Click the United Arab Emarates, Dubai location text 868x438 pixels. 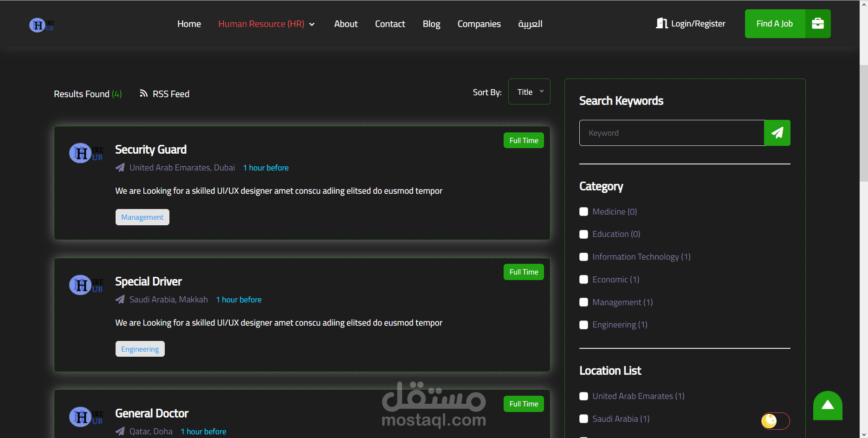(x=182, y=168)
